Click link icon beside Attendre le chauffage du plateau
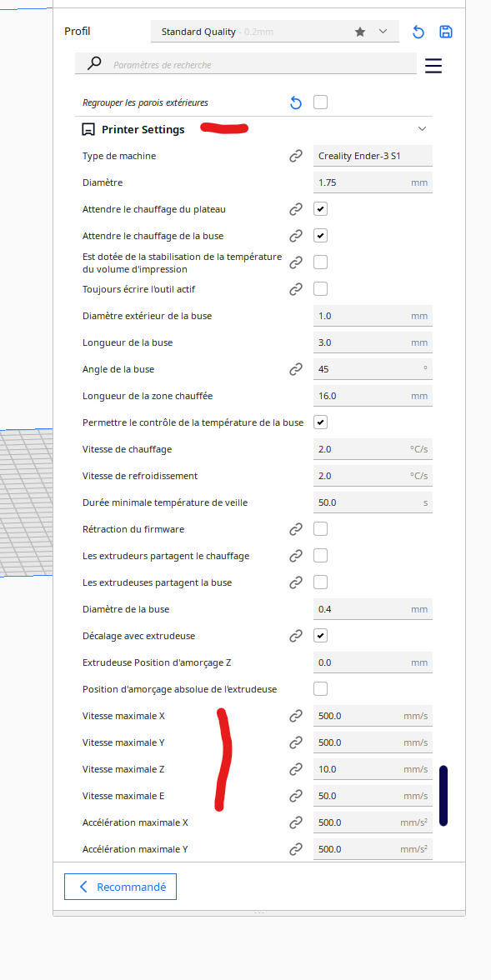Image resolution: width=491 pixels, height=980 pixels. pos(296,209)
